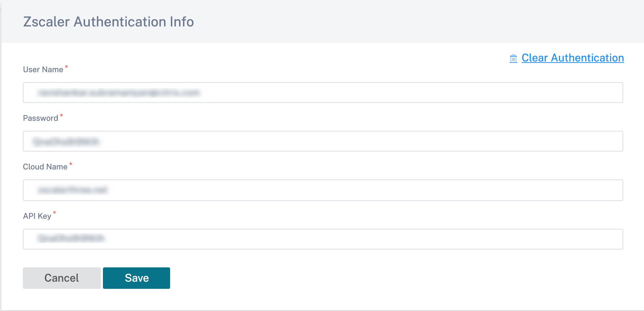The image size is (644, 311).
Task: Click the blurred key value in API Key
Action: pos(71,238)
